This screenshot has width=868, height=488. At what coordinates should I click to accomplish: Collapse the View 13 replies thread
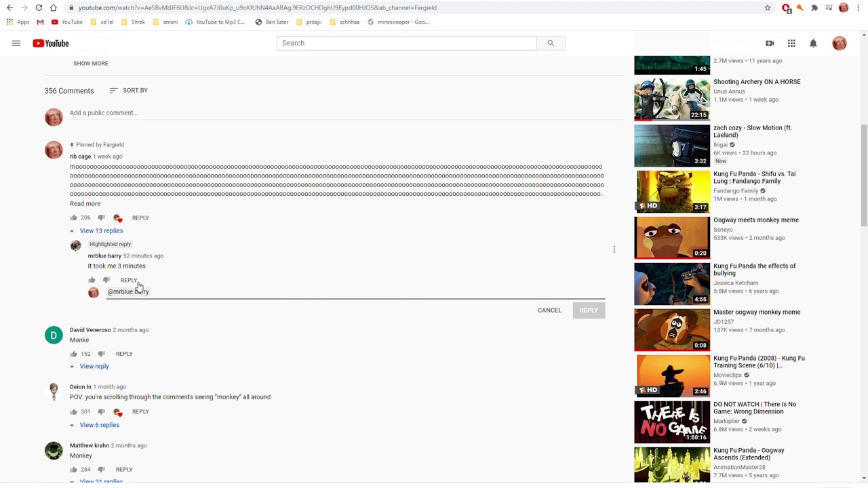[96, 230]
